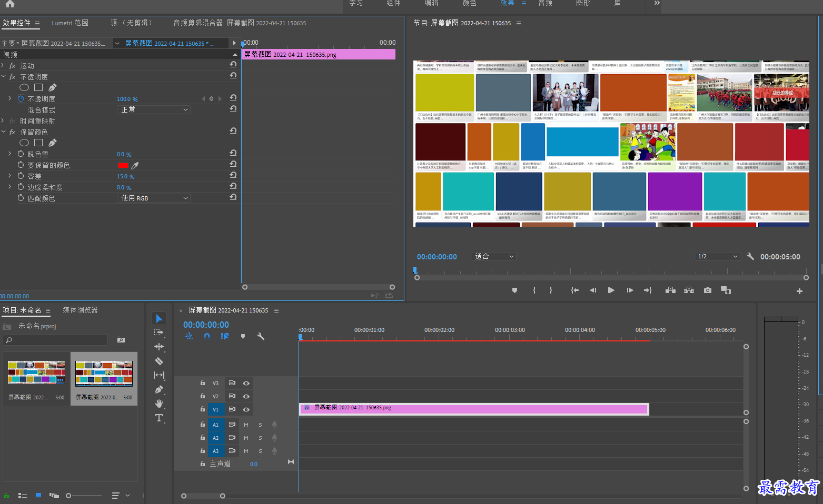Adjust project panel thumbnail zoom slider
Image resolution: width=823 pixels, height=504 pixels.
[x=84, y=496]
